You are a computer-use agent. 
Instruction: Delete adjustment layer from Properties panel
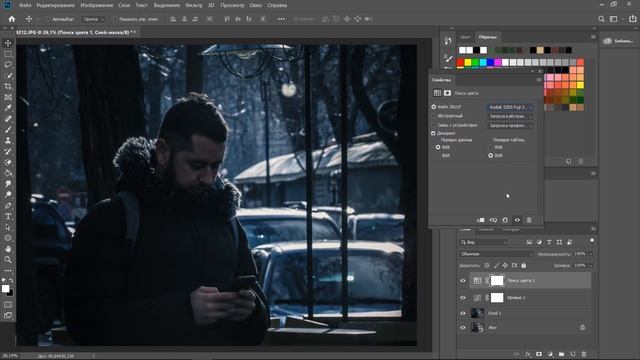[529, 220]
